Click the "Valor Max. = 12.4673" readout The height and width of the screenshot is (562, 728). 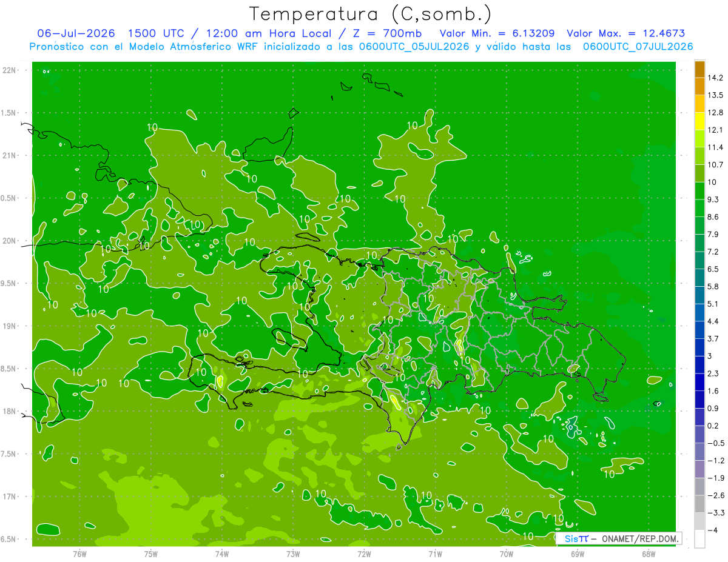tap(626, 33)
